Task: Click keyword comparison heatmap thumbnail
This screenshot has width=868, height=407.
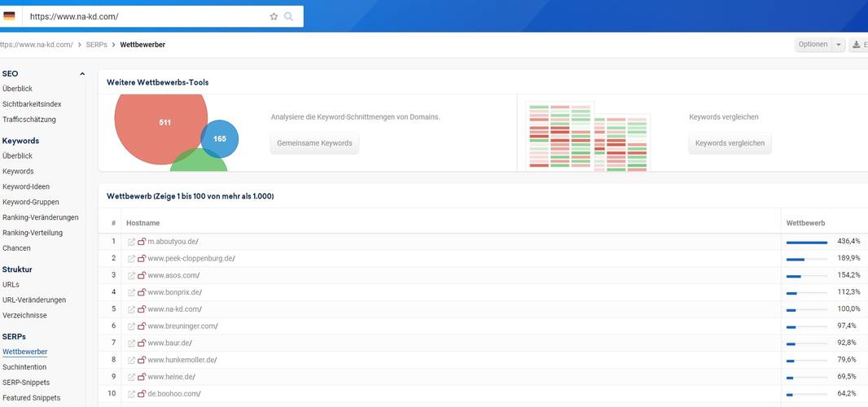Action: click(x=588, y=137)
